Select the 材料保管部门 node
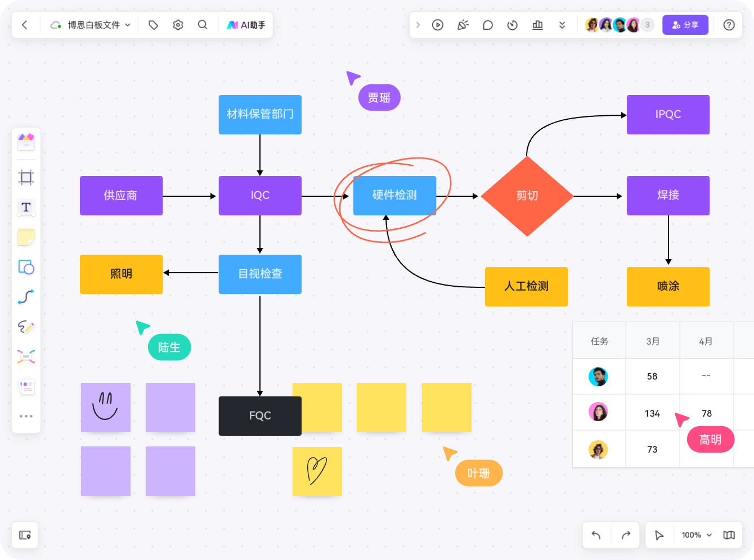Image resolution: width=754 pixels, height=560 pixels. pyautogui.click(x=260, y=114)
